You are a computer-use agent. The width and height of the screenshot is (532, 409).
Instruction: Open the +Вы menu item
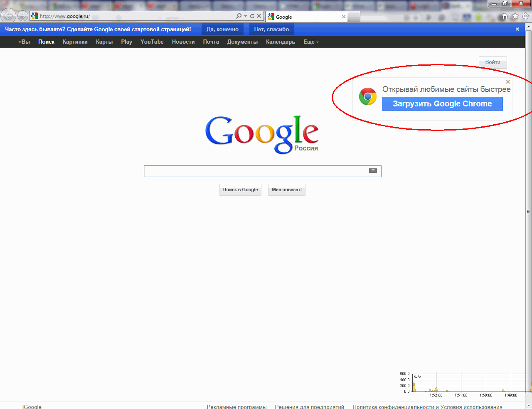coord(24,42)
